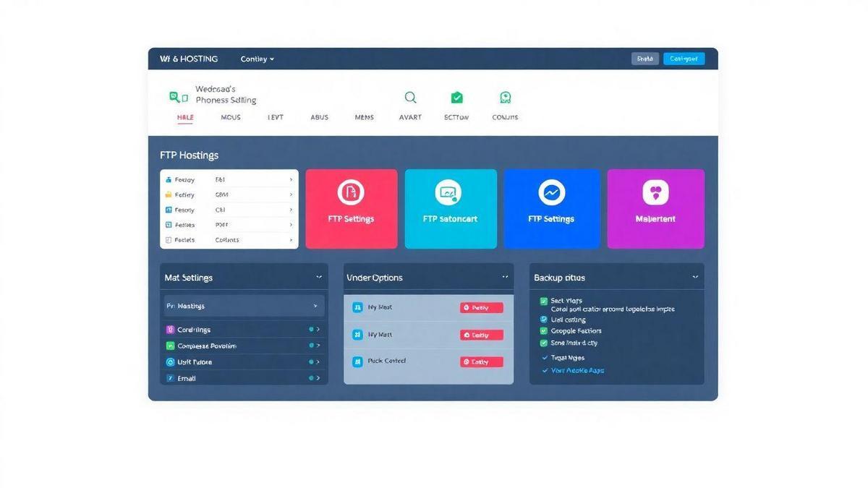Viewport: 868px width, 488px height.
Task: Collapse the Under Options panel chevron
Action: point(505,277)
